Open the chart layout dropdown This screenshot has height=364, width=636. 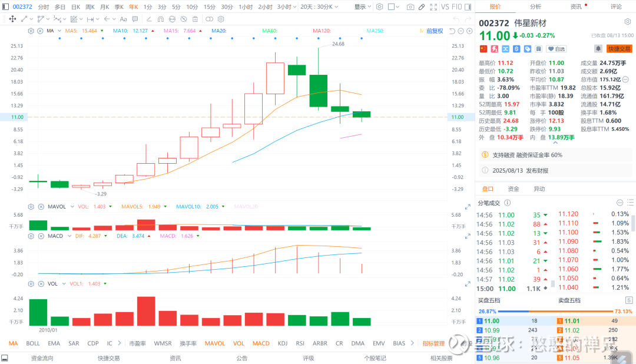click(x=393, y=7)
